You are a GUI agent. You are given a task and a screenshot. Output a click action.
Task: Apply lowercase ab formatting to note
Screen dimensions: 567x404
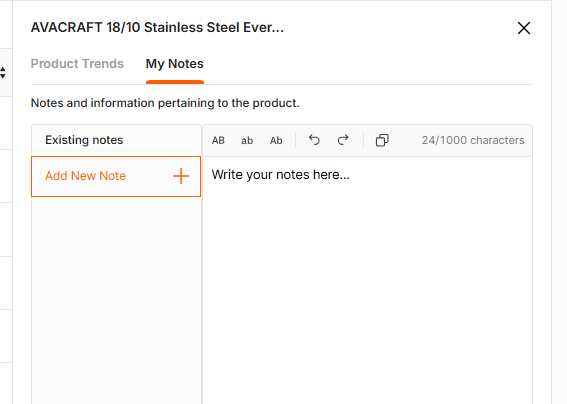[247, 140]
